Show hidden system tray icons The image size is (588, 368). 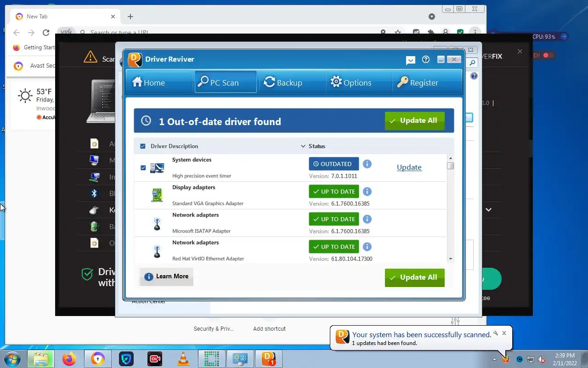[494, 359]
